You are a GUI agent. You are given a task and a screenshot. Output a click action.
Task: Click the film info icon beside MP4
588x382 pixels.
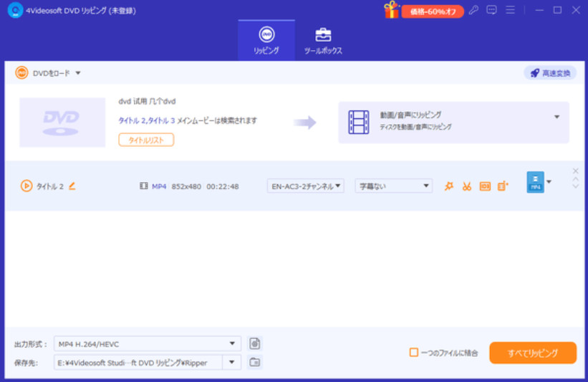tap(144, 186)
